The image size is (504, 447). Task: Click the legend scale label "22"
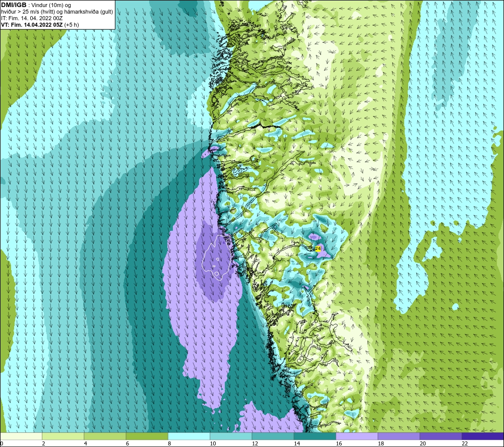coord(465,443)
